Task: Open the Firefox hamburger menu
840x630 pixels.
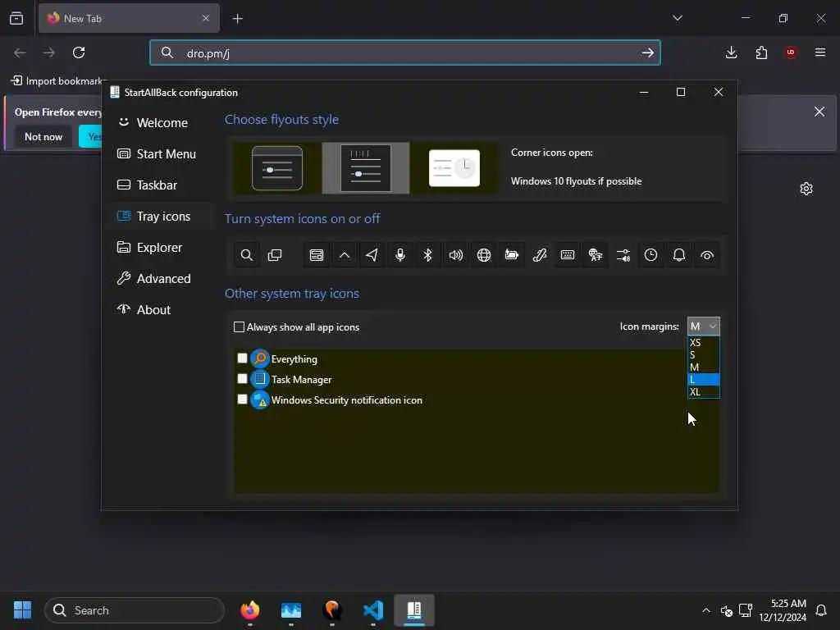Action: 819,52
